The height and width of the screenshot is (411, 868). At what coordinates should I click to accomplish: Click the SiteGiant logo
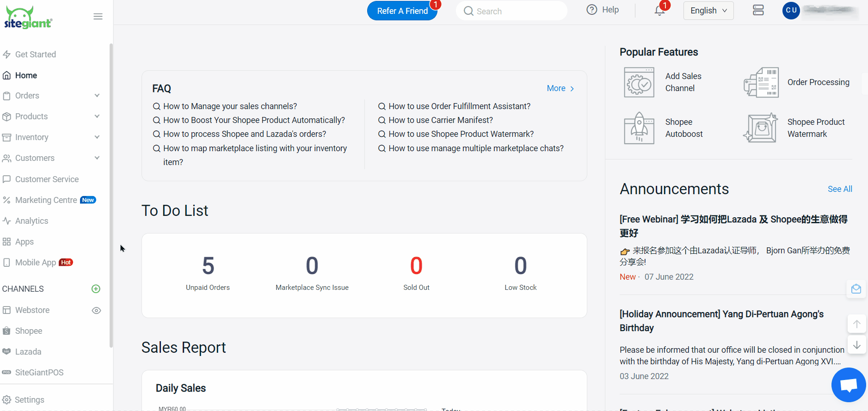(28, 18)
